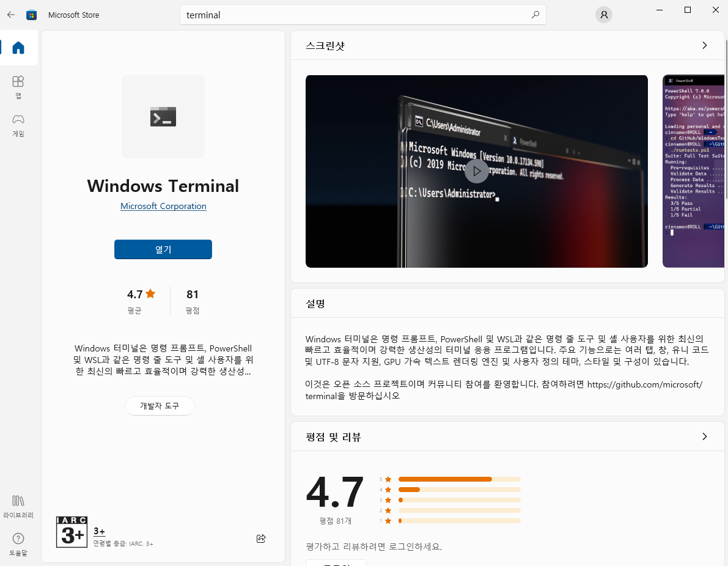
Task: Expand the 평점 및 리뷰 section chevron
Action: (x=704, y=436)
